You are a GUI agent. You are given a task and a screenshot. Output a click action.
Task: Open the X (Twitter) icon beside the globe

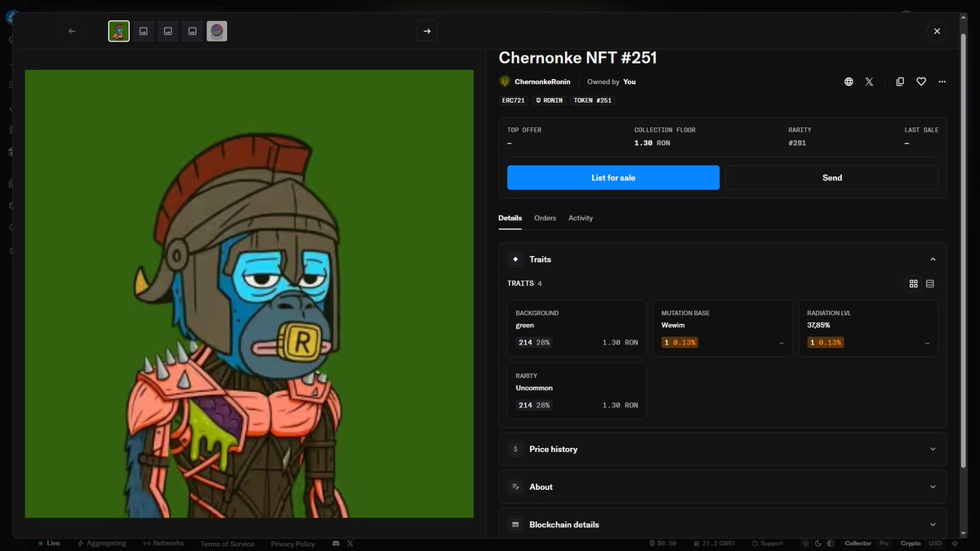869,82
